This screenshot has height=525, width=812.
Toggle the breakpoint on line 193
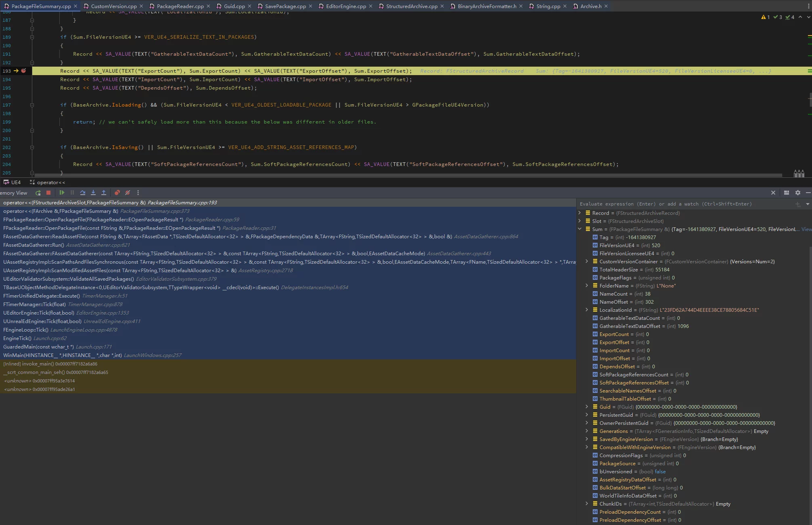point(23,71)
